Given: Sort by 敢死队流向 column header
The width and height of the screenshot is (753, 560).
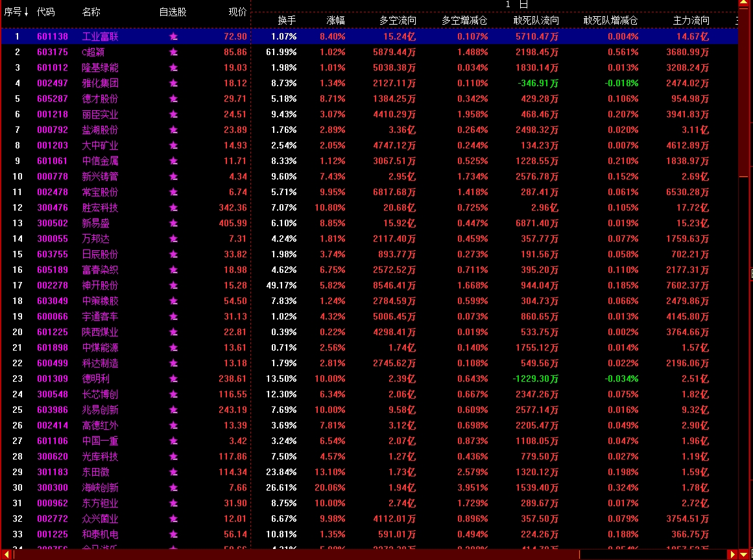Looking at the screenshot, I should click(536, 20).
